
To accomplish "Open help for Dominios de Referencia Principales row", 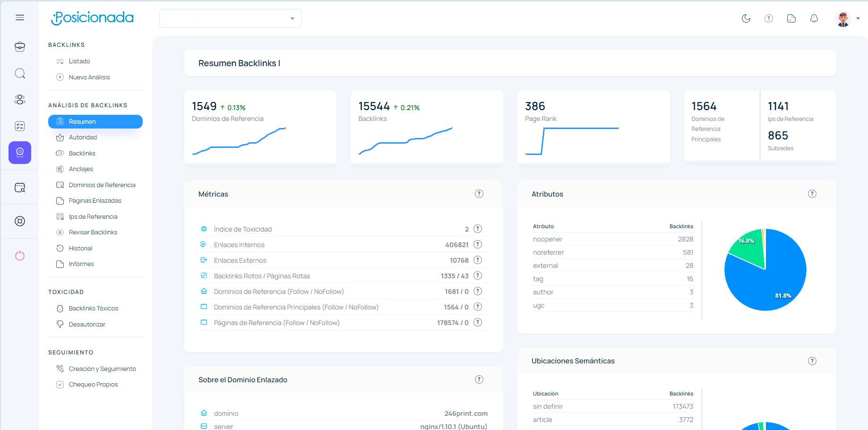I will tap(478, 307).
